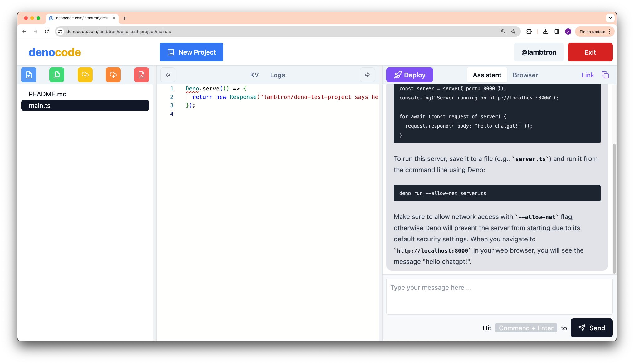Image resolution: width=634 pixels, height=364 pixels.
Task: Open the browser extensions puzzle icon
Action: click(529, 32)
